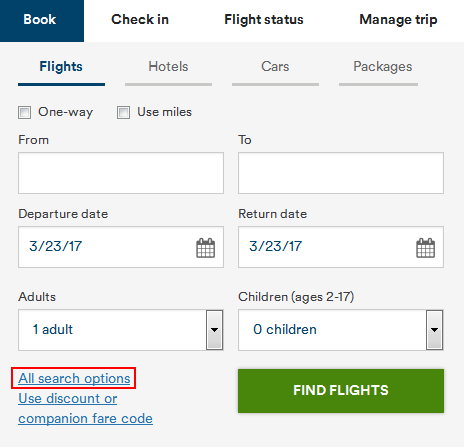Open the Return date calendar icon
This screenshot has height=447, width=464.
[x=425, y=248]
